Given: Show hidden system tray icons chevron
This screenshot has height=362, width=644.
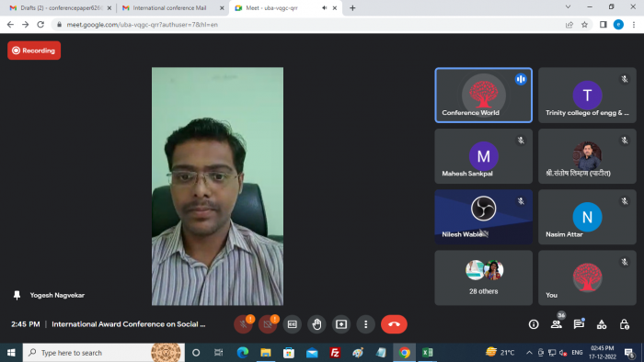Looking at the screenshot, I should pyautogui.click(x=529, y=353).
